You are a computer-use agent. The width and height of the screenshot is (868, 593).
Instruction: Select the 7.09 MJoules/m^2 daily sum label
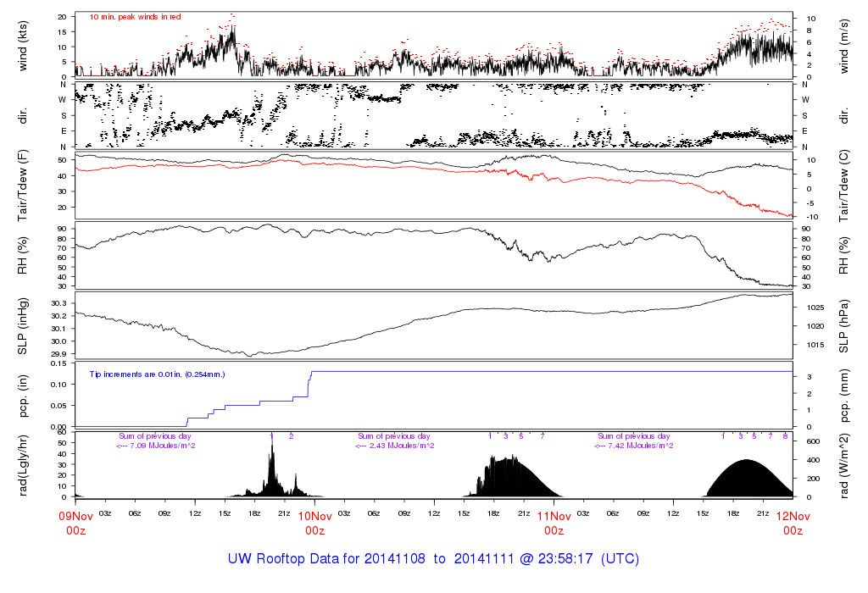click(157, 446)
